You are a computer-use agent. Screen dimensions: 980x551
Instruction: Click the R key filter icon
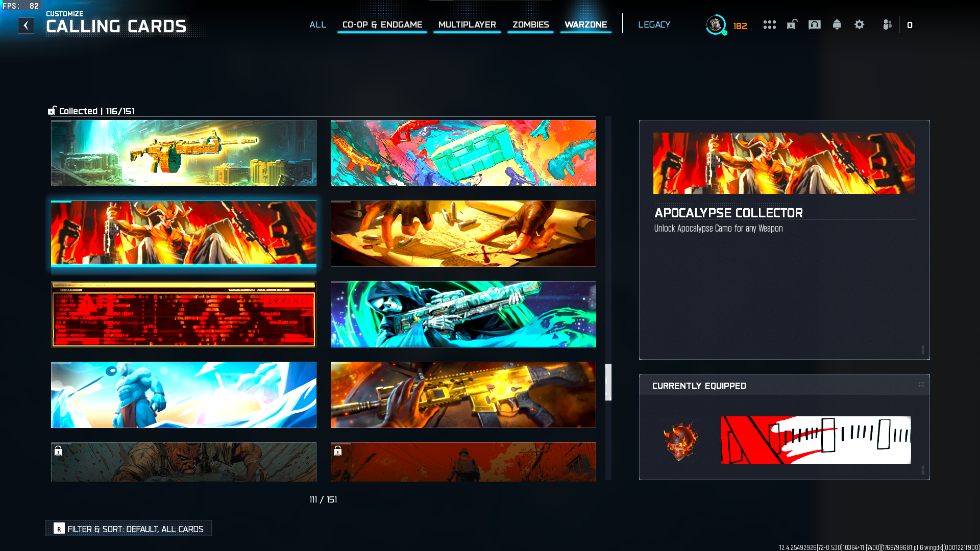pyautogui.click(x=59, y=529)
